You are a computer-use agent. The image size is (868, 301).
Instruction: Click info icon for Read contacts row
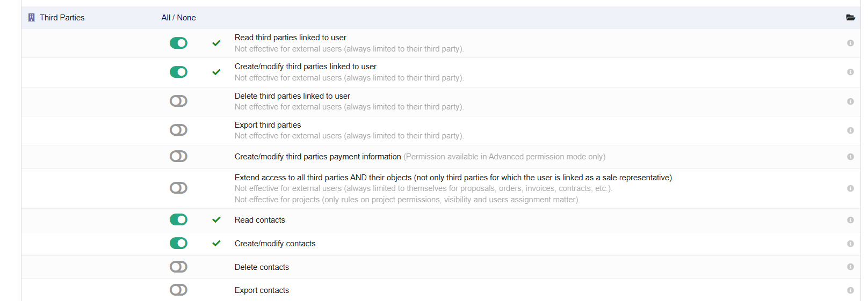(850, 220)
